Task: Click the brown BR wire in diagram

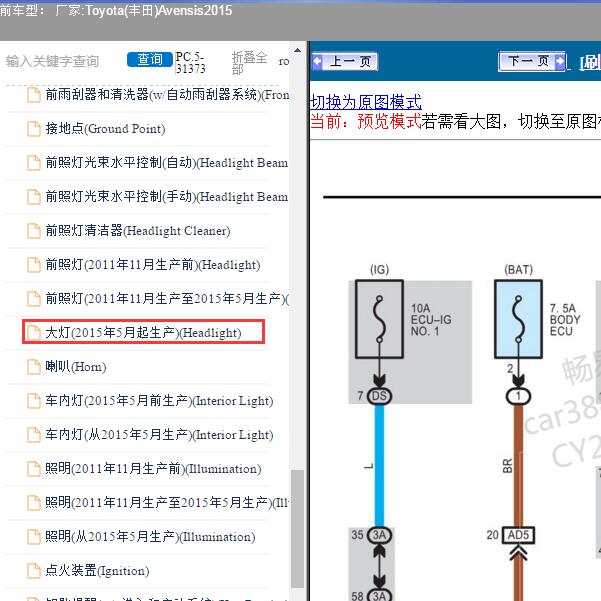Action: 518,466
